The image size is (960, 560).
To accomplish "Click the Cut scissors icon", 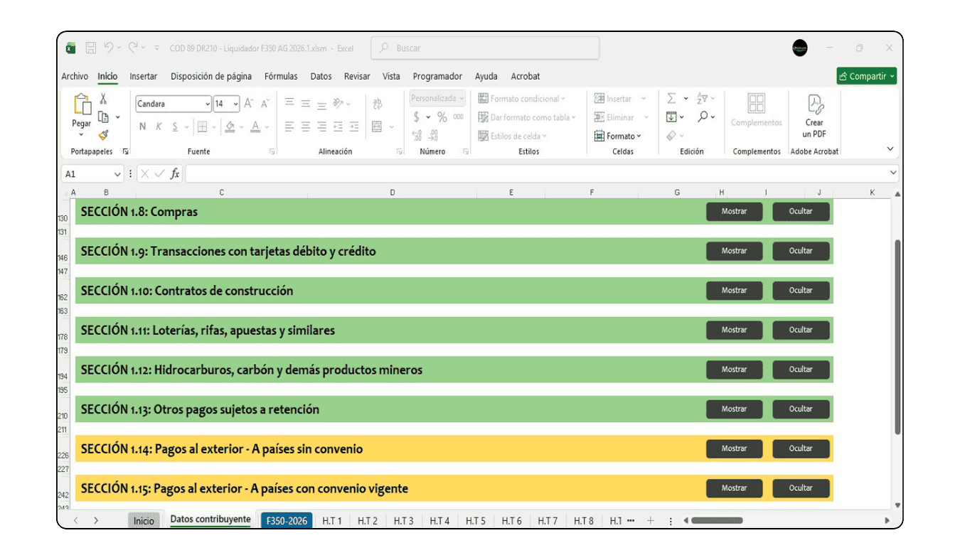I will [103, 99].
